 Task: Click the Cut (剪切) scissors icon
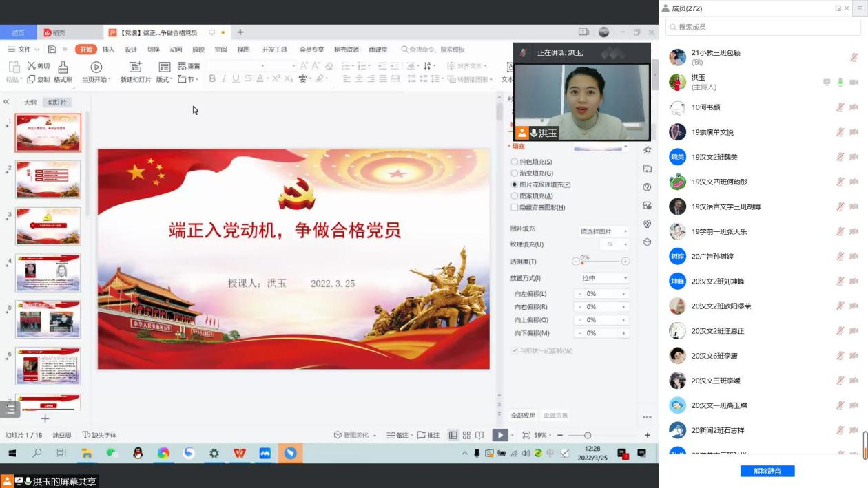[x=31, y=66]
